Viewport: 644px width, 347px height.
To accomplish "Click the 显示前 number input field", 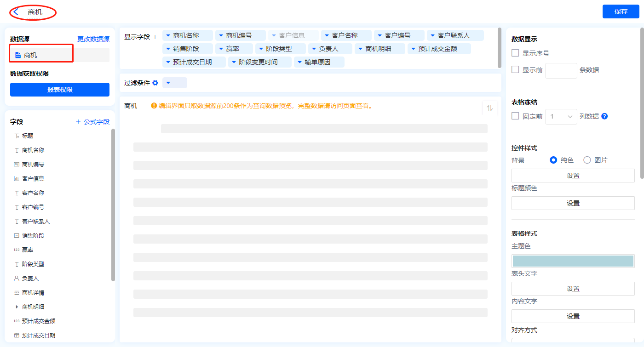I will (x=561, y=70).
